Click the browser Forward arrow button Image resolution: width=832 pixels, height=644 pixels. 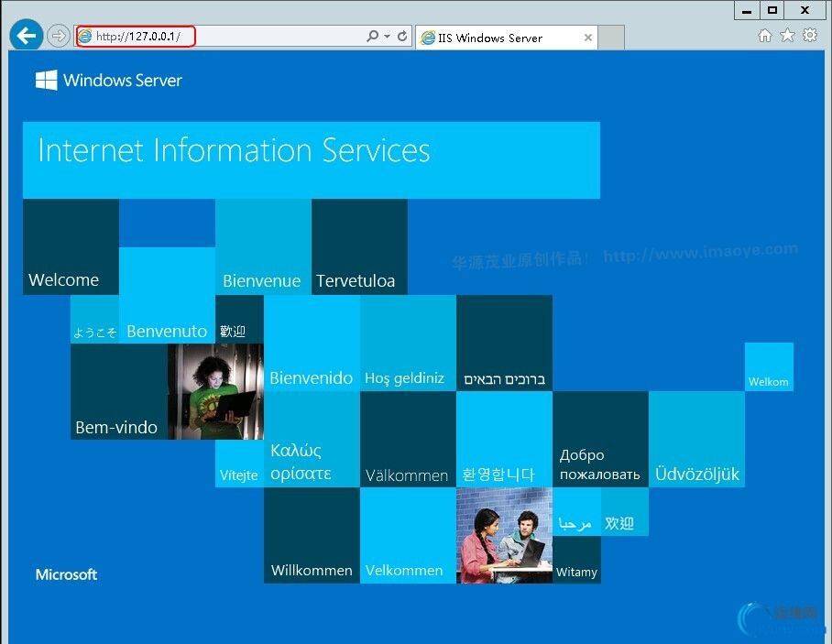coord(58,36)
